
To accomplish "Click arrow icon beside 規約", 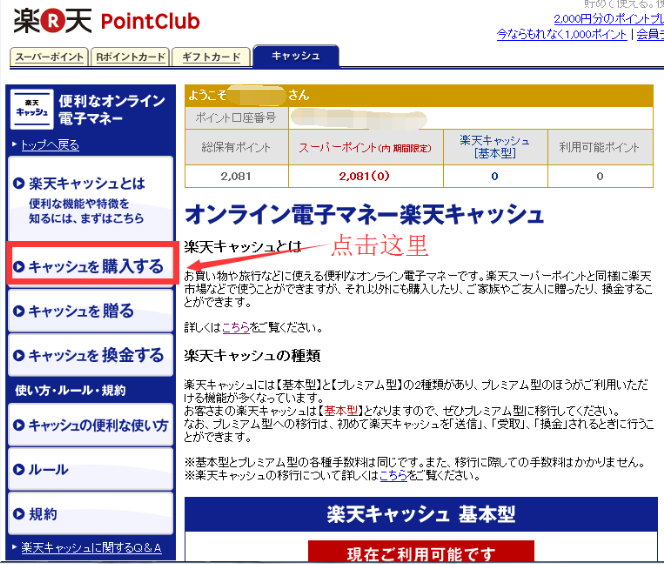I will tap(19, 514).
